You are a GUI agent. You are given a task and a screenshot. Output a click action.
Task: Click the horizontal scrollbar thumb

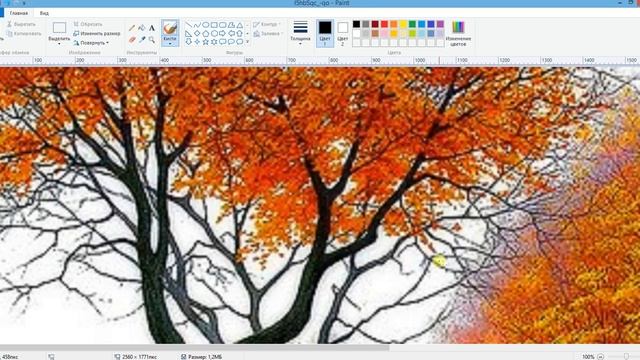tap(194, 348)
